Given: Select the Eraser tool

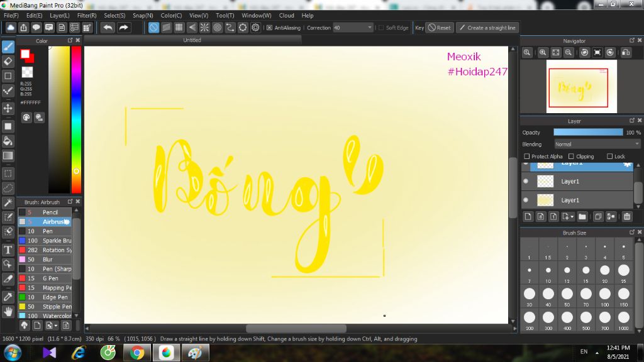Looking at the screenshot, I should 8,60.
